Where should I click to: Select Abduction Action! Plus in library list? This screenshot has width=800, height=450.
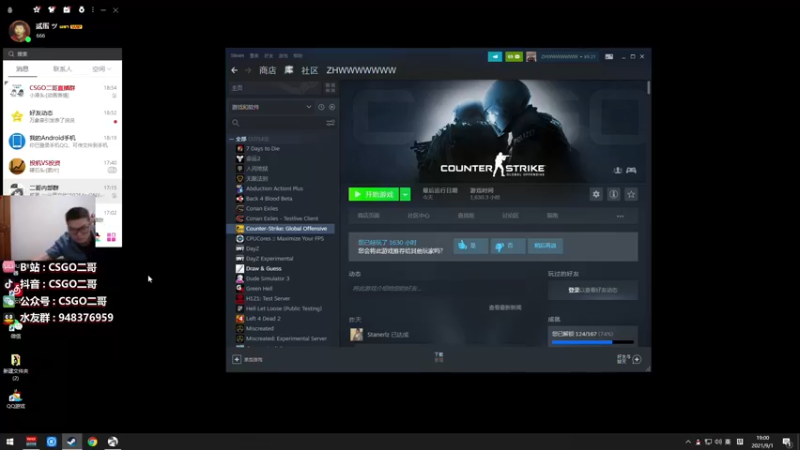(274, 188)
